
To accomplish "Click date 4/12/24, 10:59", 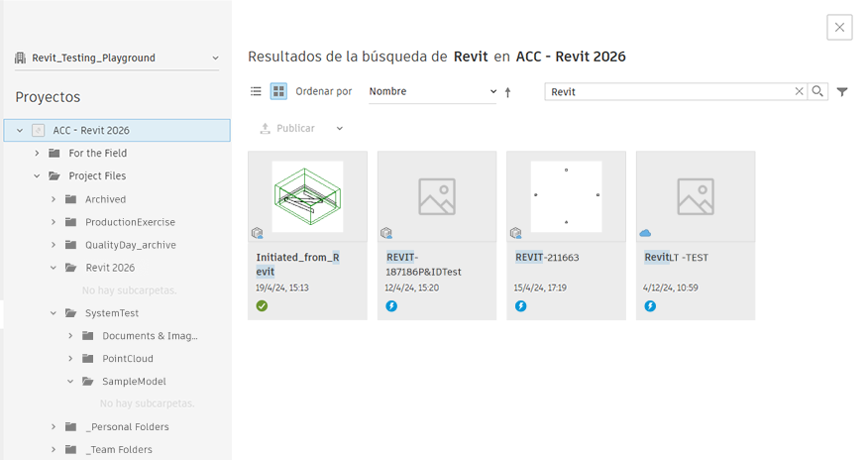I will [x=671, y=287].
